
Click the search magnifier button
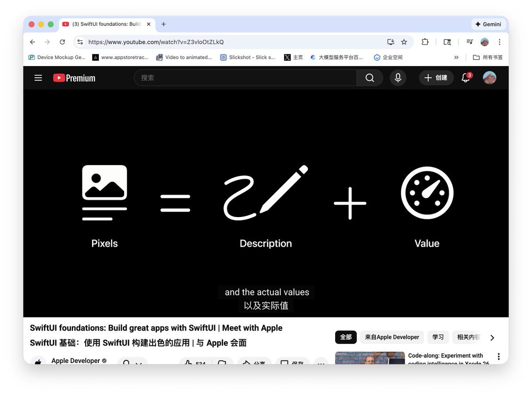pyautogui.click(x=370, y=78)
